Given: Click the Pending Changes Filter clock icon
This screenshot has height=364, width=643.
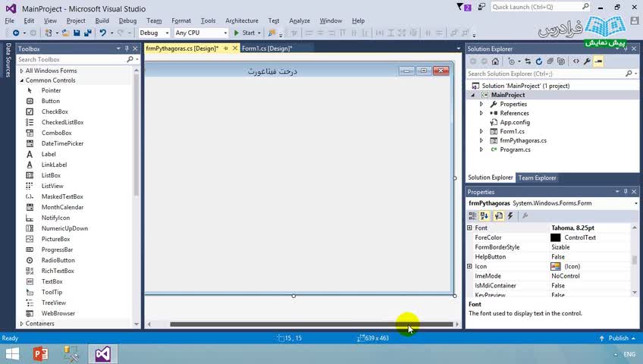Looking at the screenshot, I should pyautogui.click(x=511, y=61).
